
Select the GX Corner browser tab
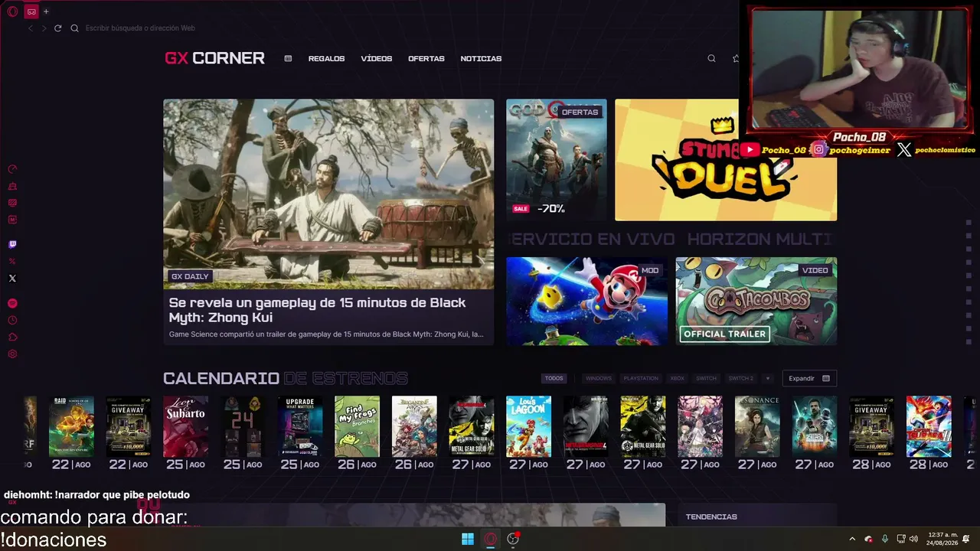point(31,11)
